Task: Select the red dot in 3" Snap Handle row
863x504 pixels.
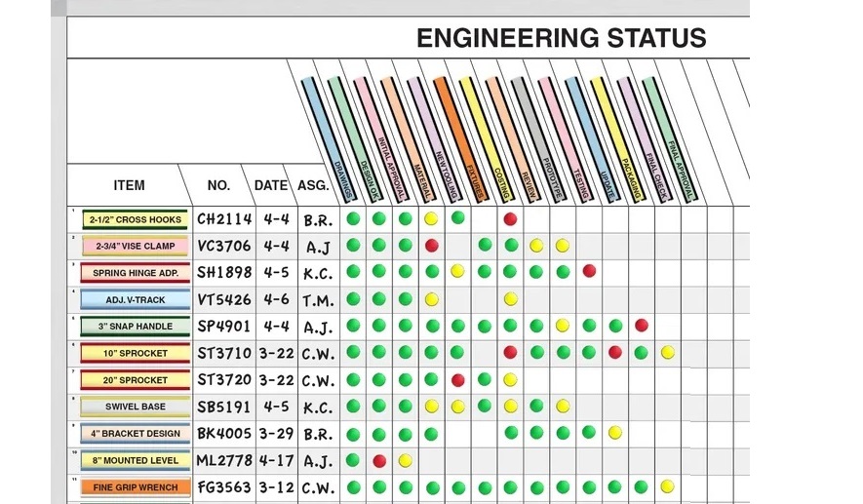Action: point(641,326)
